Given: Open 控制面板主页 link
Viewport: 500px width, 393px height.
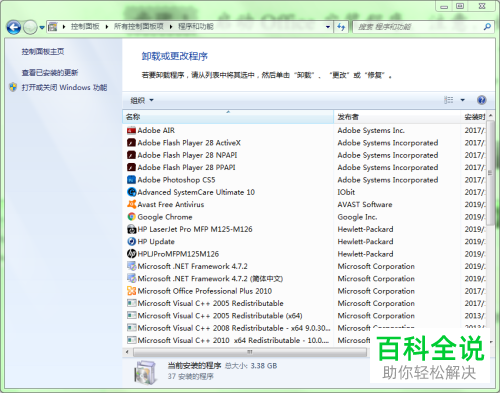Looking at the screenshot, I should 43,51.
